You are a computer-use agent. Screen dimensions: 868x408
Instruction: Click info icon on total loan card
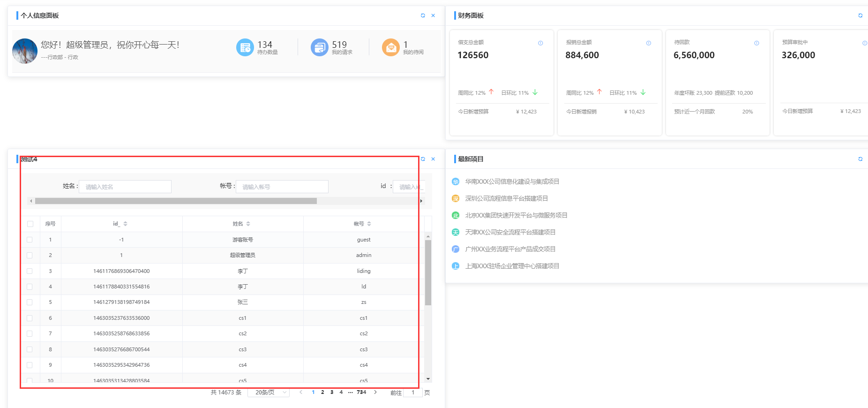coord(540,43)
